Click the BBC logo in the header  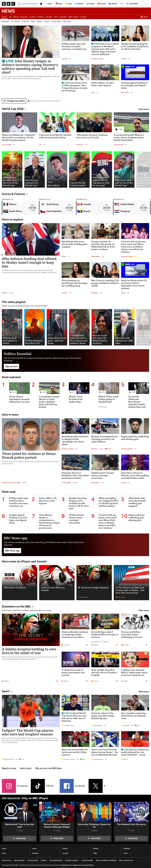coord(8,4)
